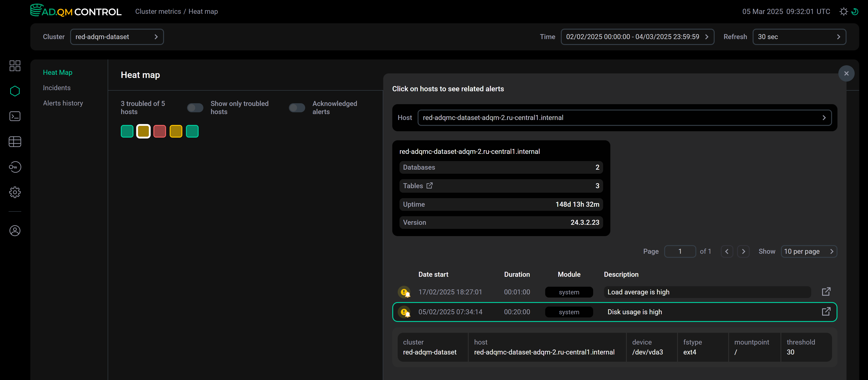Open Alerts history menu item
868x380 pixels.
tap(63, 103)
